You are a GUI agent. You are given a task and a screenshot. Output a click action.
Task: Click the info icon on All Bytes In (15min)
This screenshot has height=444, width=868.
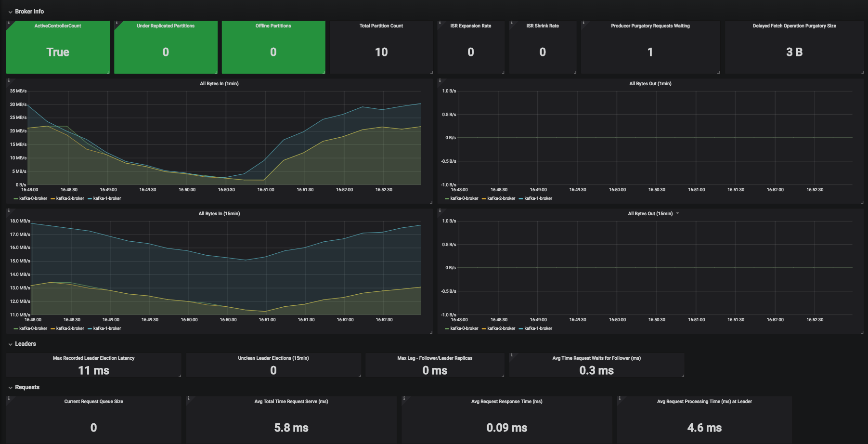(9, 210)
